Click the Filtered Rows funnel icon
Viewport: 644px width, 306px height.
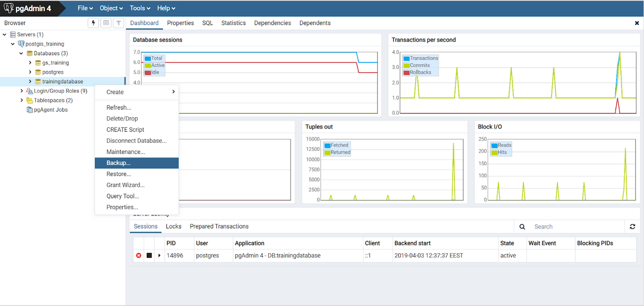(118, 23)
